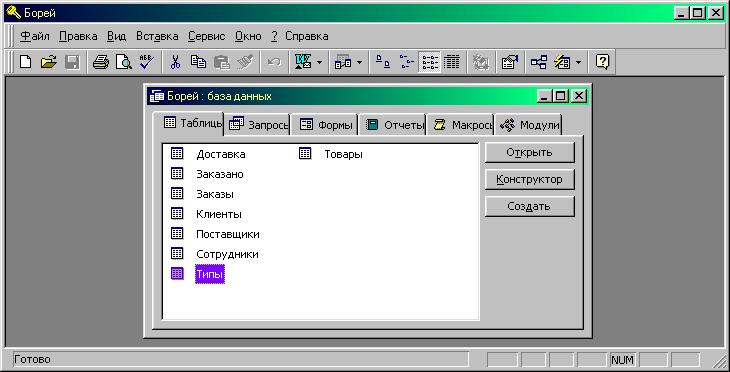Open the Окно menu

coord(248,36)
